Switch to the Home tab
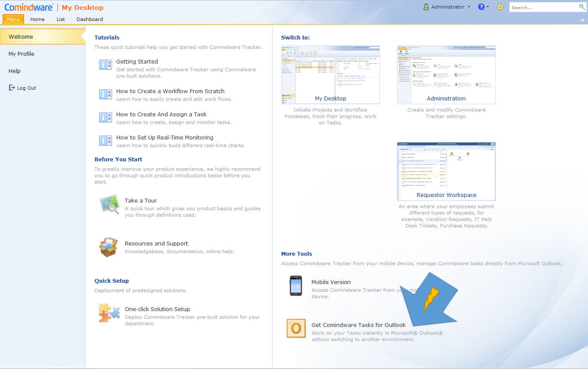The image size is (588, 369). (37, 19)
